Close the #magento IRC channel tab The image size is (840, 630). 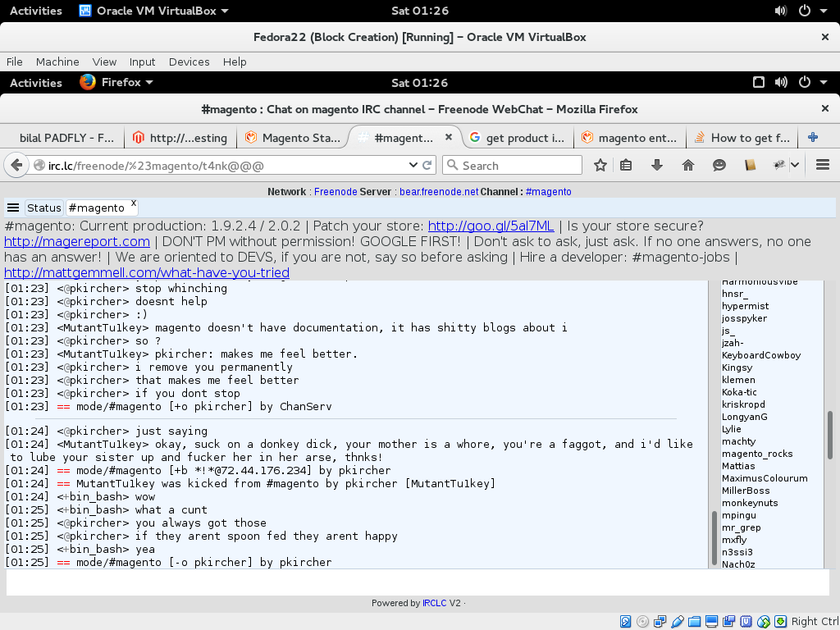tap(134, 203)
